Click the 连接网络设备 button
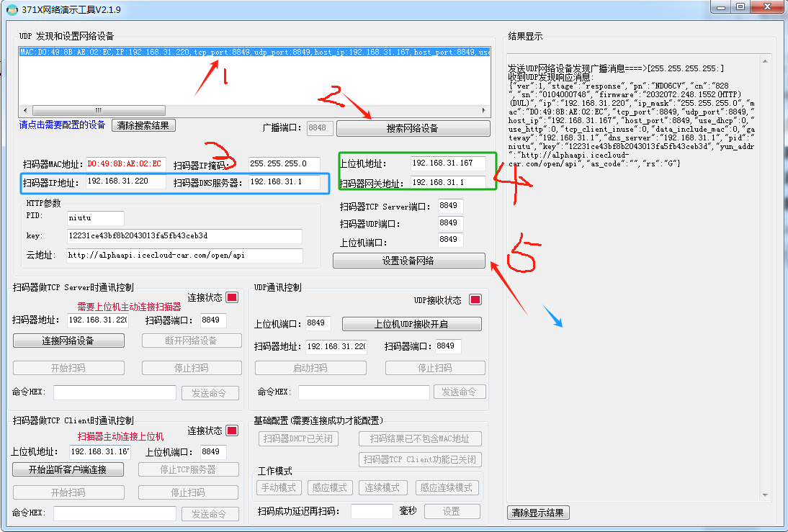 coord(68,341)
